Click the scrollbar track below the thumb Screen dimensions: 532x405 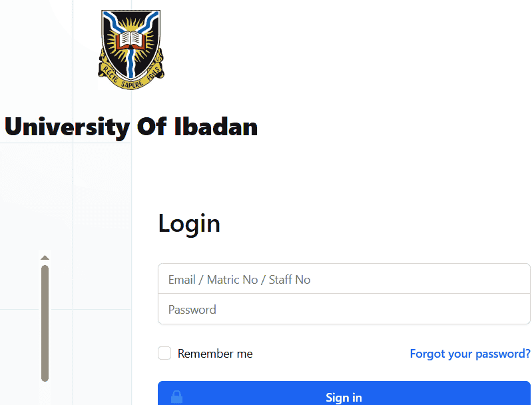45,393
